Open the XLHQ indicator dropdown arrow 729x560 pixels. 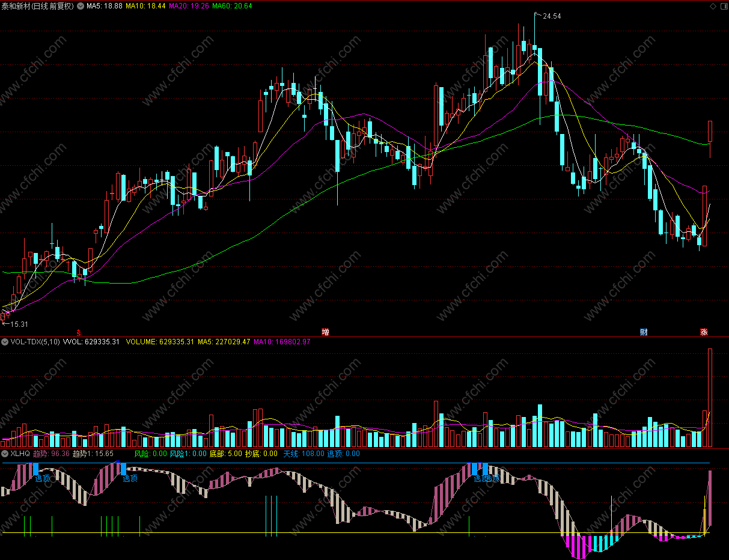click(5, 454)
